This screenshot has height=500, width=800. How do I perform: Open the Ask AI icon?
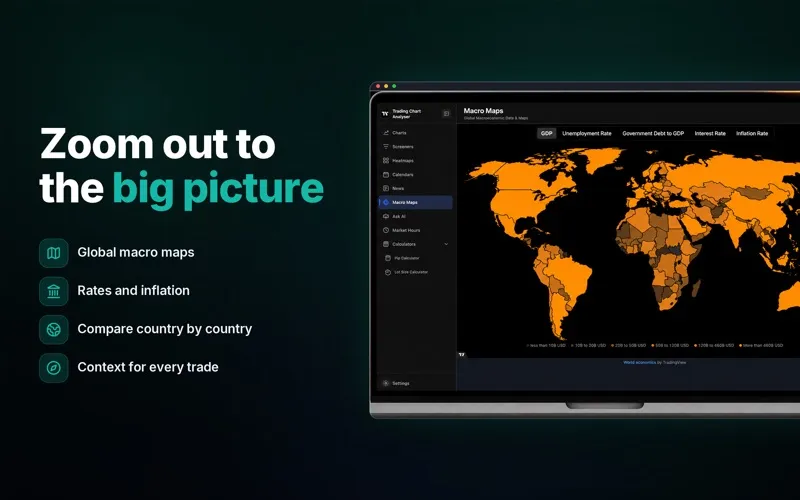pos(386,216)
